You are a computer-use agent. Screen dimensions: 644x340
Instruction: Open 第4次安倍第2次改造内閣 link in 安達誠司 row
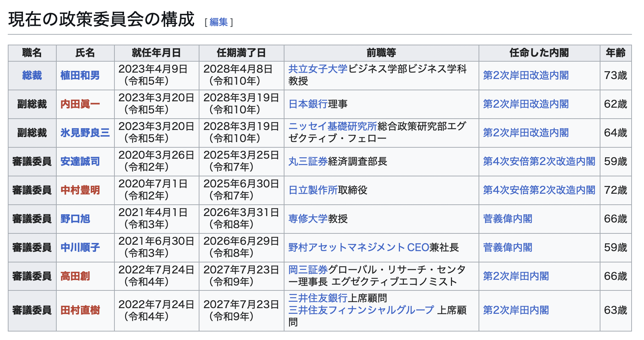(x=539, y=161)
